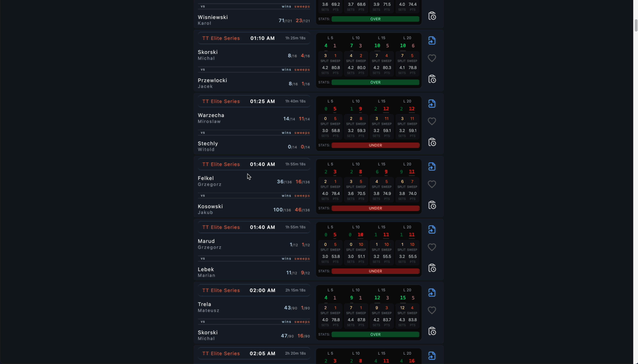This screenshot has width=638, height=364.
Task: Select player Przewlocki Jacek
Action: [x=212, y=83]
